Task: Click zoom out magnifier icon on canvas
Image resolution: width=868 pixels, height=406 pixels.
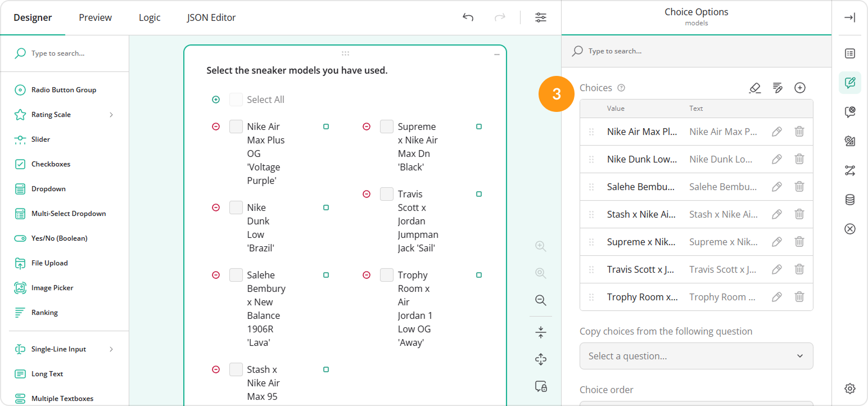Action: coord(541,300)
